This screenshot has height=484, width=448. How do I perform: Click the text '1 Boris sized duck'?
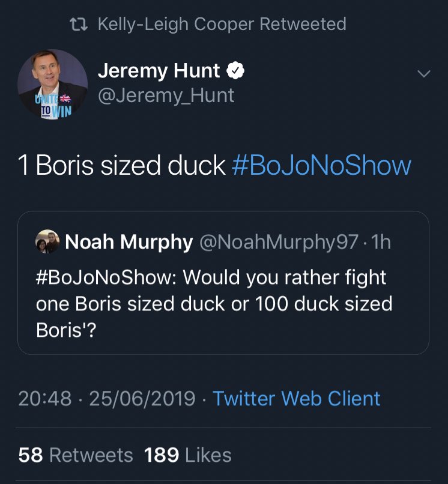(122, 165)
